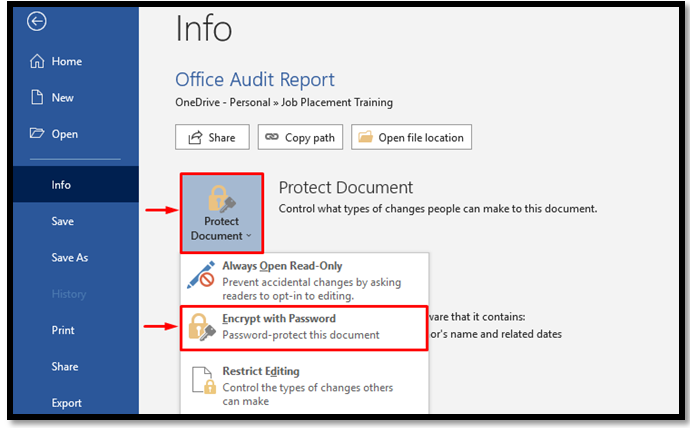This screenshot has height=428, width=690.
Task: Click the padlock and key Protect Document icon
Action: coord(221,199)
